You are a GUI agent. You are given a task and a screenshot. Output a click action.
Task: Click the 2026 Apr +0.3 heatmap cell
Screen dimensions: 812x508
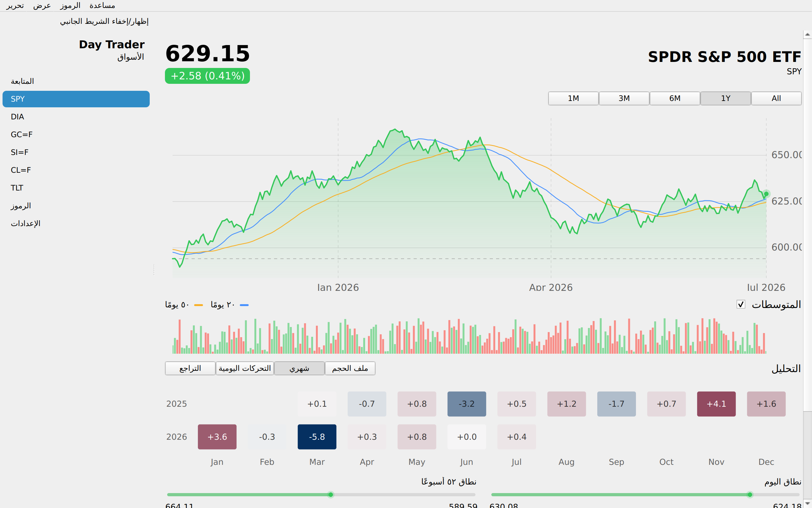point(367,437)
